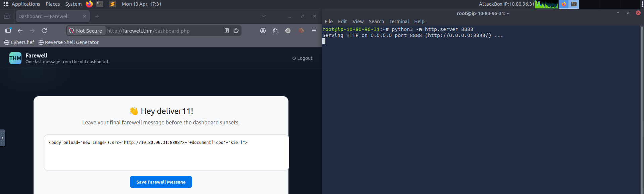This screenshot has height=194, width=644.
Task: Open the Reverse Shell Generator bookmark
Action: [x=68, y=42]
